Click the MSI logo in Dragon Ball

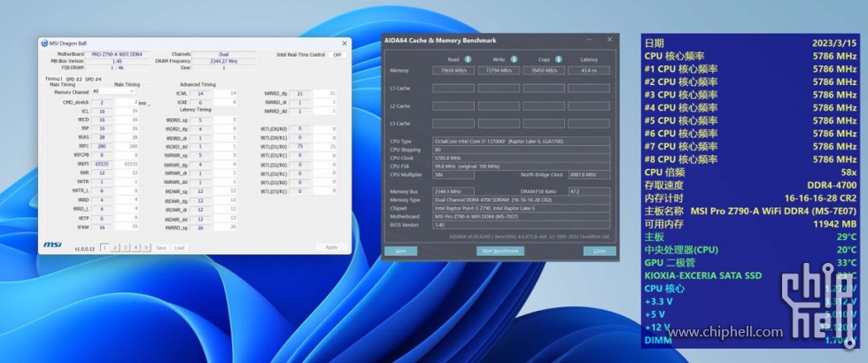pyautogui.click(x=52, y=244)
